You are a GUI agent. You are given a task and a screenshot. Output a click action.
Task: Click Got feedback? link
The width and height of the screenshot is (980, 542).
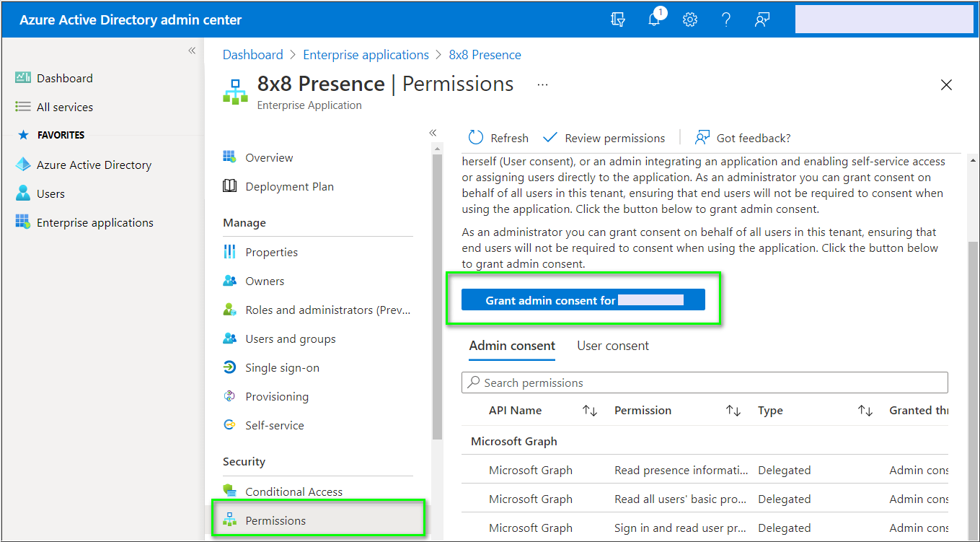click(x=742, y=138)
